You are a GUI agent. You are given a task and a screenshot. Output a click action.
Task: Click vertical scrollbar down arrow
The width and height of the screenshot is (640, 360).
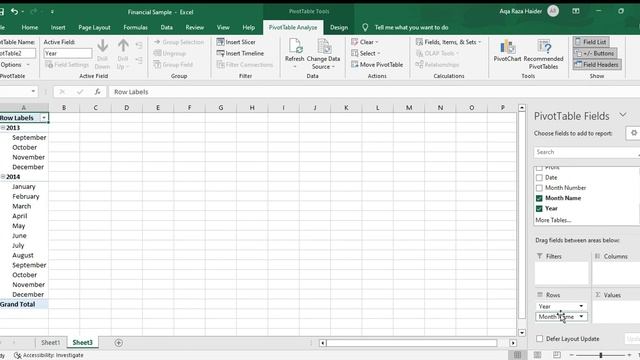click(x=522, y=333)
